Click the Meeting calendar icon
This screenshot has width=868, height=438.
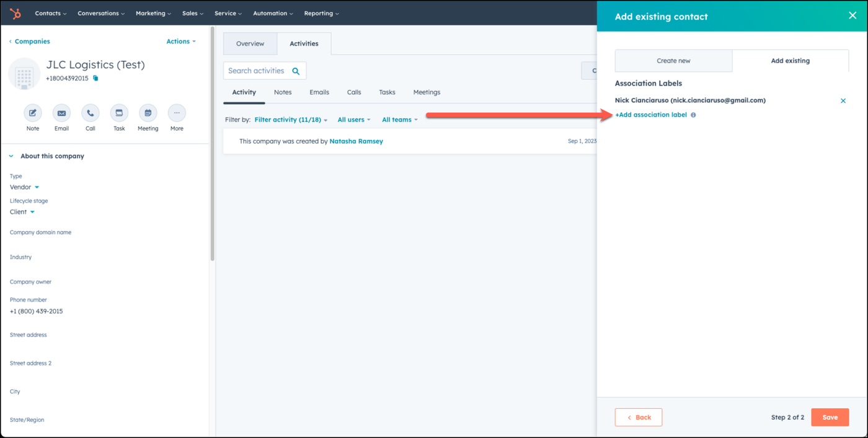(148, 113)
